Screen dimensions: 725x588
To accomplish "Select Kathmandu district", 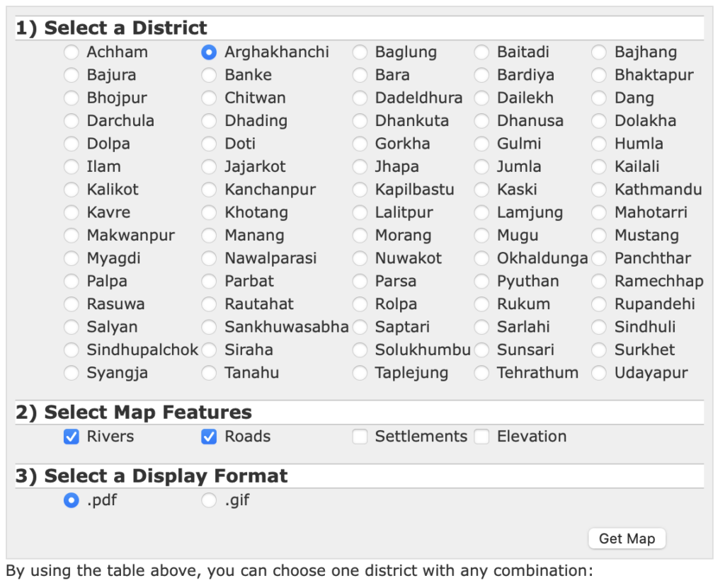I will [599, 190].
